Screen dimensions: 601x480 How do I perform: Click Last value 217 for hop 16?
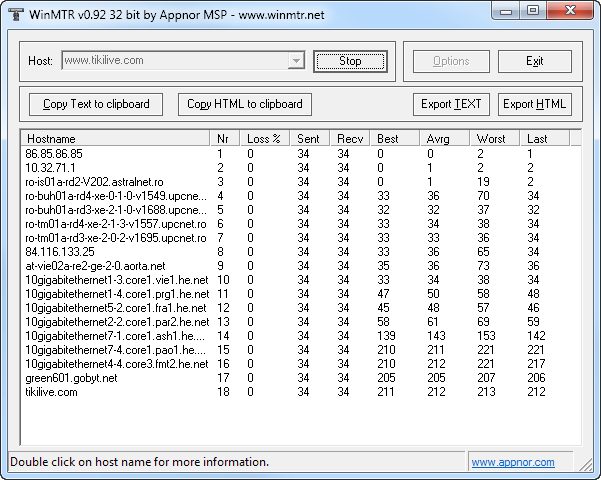536,363
